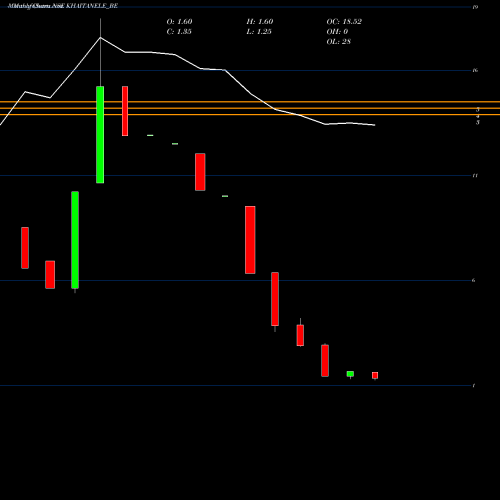Select the low value 'L: 1.25'
The width and height of the screenshot is (500, 500).
[259, 32]
